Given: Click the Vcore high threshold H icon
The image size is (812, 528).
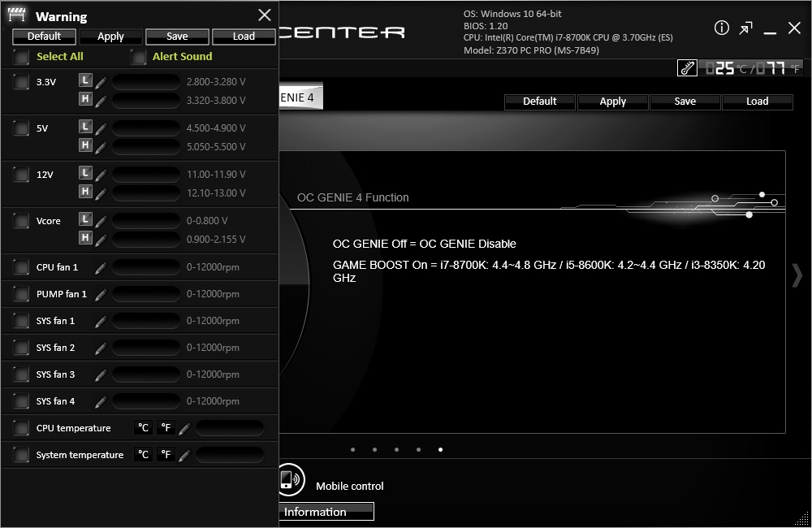Looking at the screenshot, I should click(85, 238).
